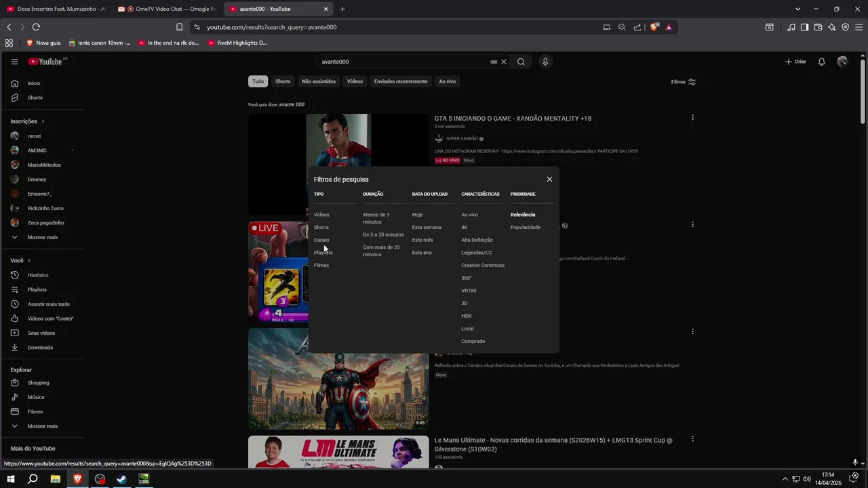The image size is (868, 488).
Task: Click the magnifier search button
Action: [521, 62]
